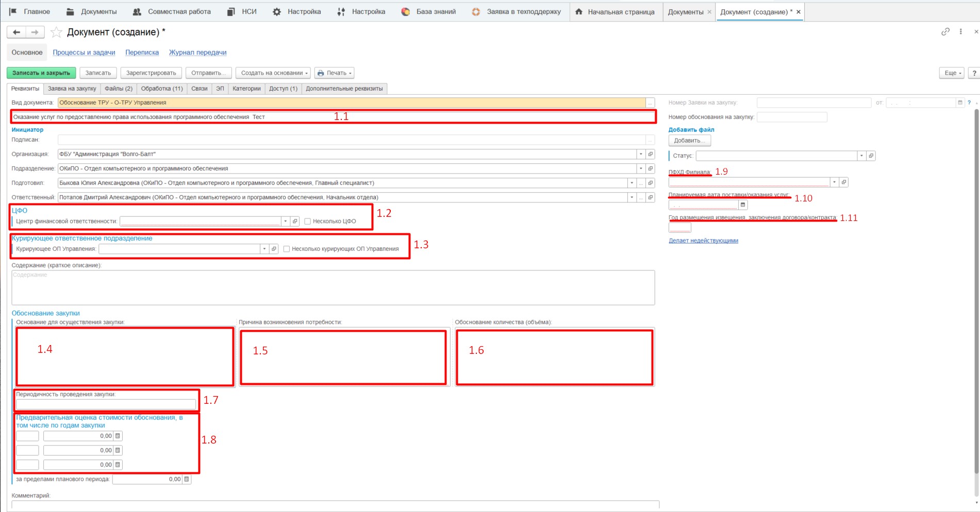Enable the Несколько ЦФО checkbox

308,221
